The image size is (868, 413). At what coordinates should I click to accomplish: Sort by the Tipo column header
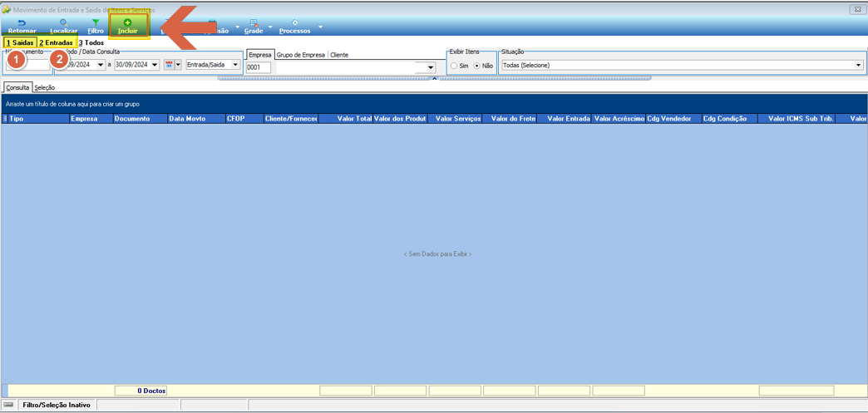coord(39,119)
